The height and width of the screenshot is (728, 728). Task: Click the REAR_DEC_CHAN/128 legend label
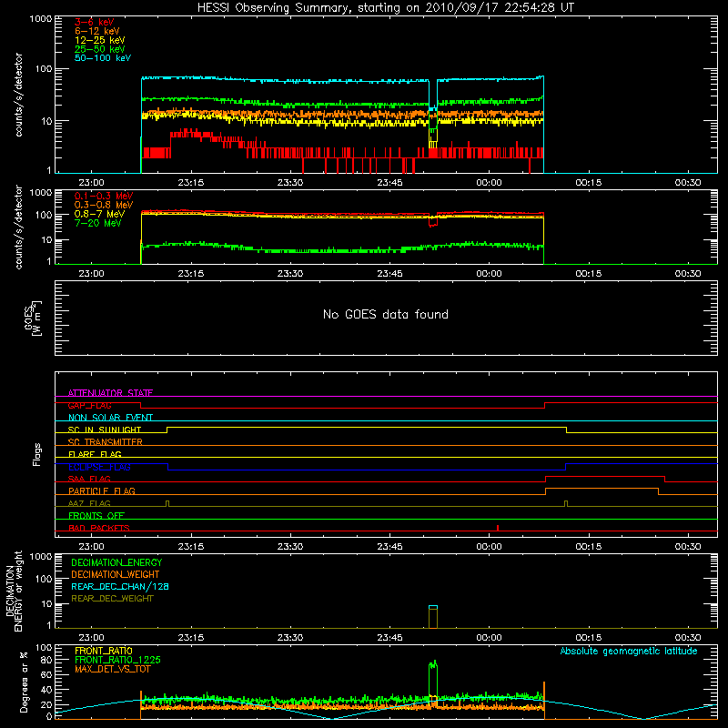pos(120,586)
